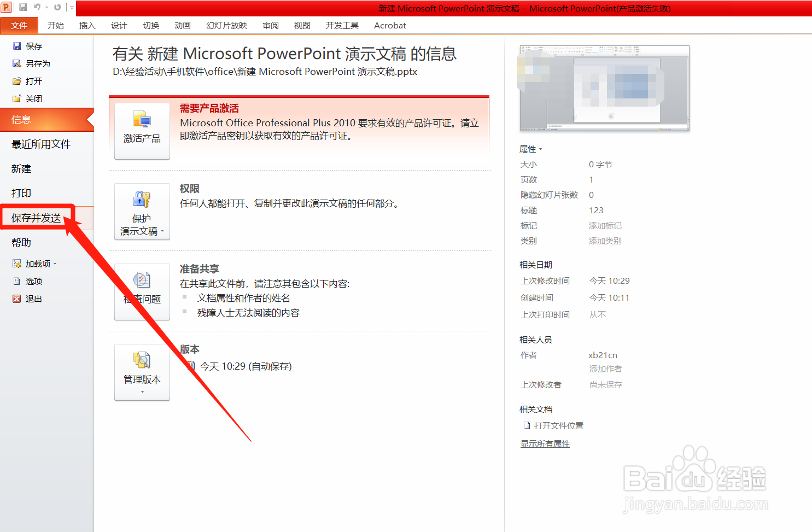Click the file path text ending in .pptx
The width and height of the screenshot is (812, 532).
tap(265, 72)
